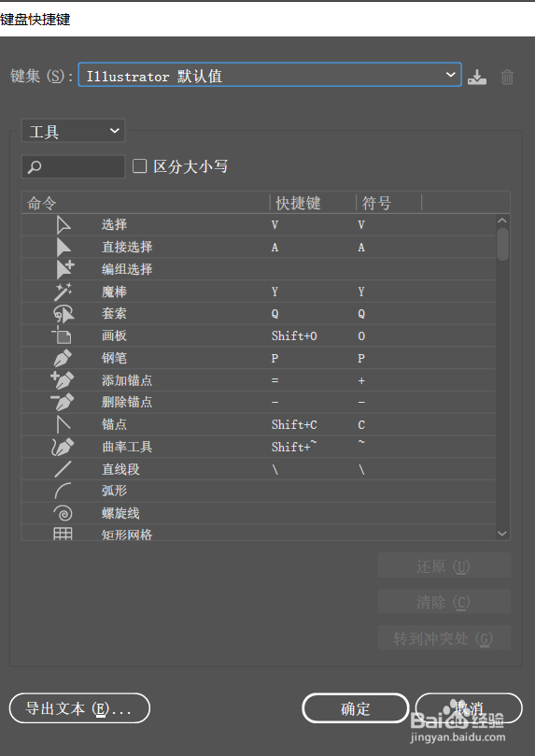
Task: Click the C symbol cell for 锚点
Action: [361, 425]
